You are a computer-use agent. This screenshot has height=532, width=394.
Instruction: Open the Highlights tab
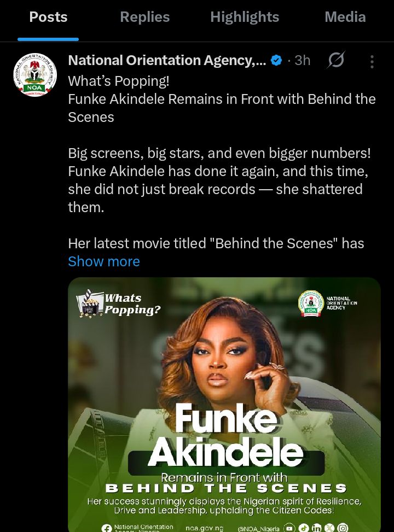click(245, 17)
